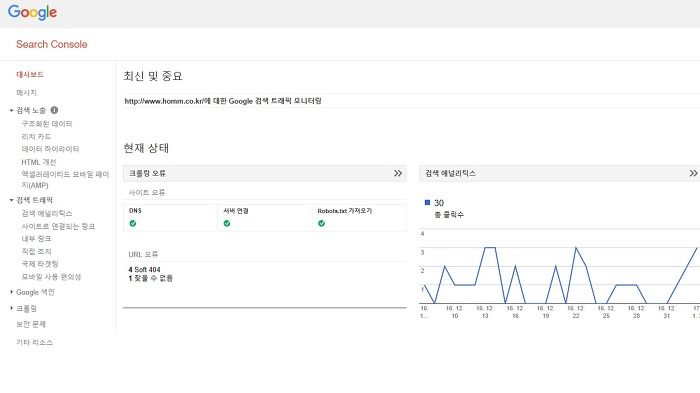
Task: Open the 대시보드 dashboard menu item
Action: tap(30, 75)
